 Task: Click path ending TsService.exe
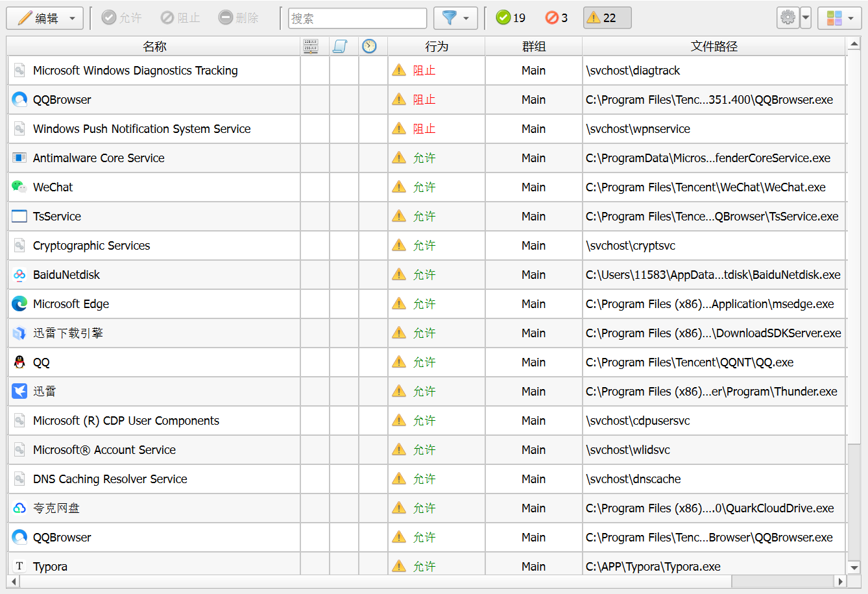pyautogui.click(x=712, y=216)
